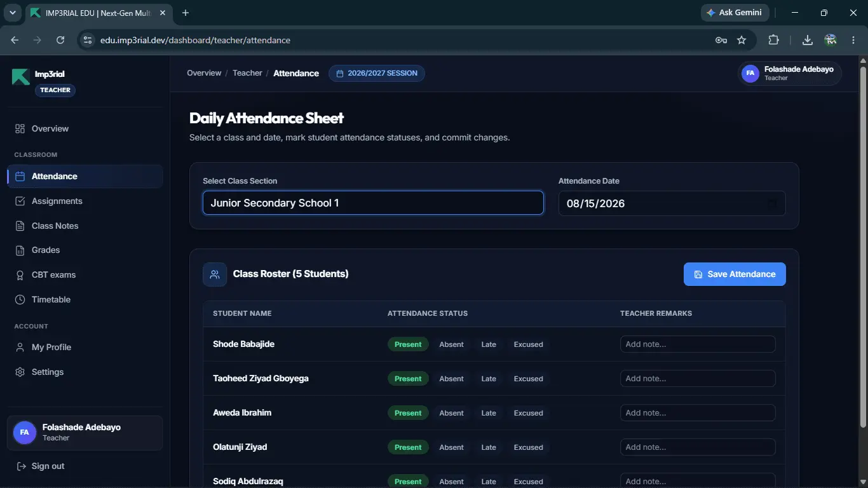
Task: Open Class Notes in the sidebar
Action: point(85,226)
